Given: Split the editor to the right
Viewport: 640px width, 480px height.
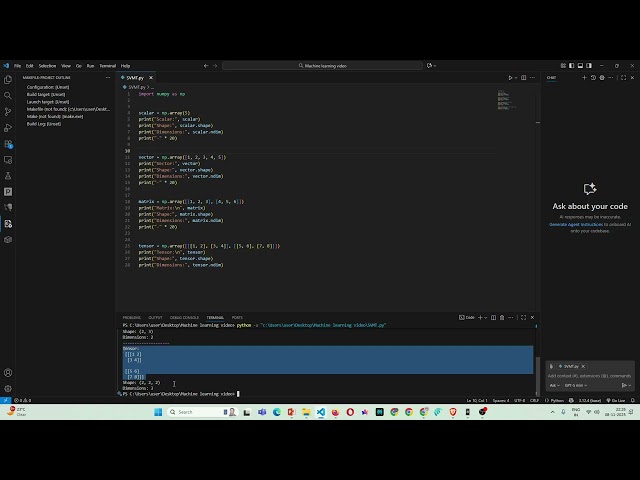Looking at the screenshot, I should [524, 78].
